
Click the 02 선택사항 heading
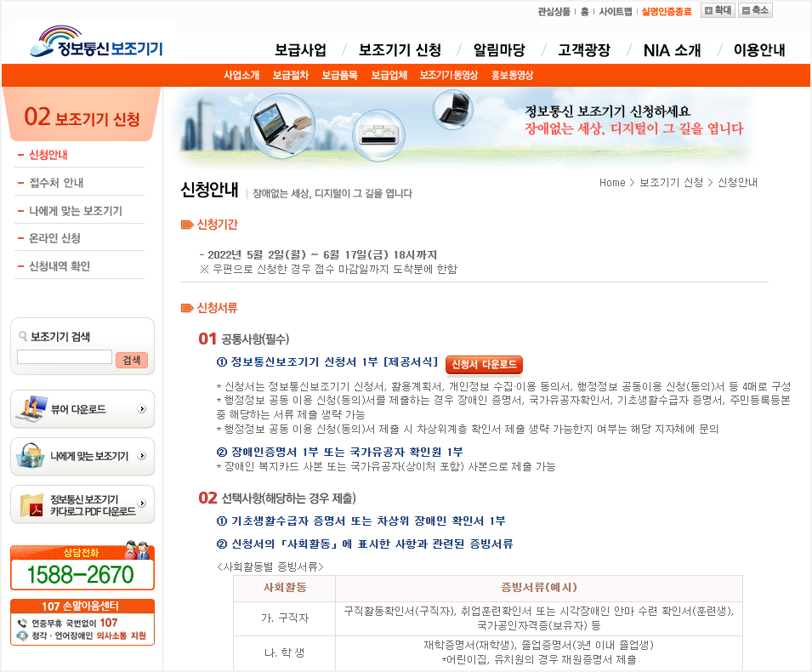point(277,498)
